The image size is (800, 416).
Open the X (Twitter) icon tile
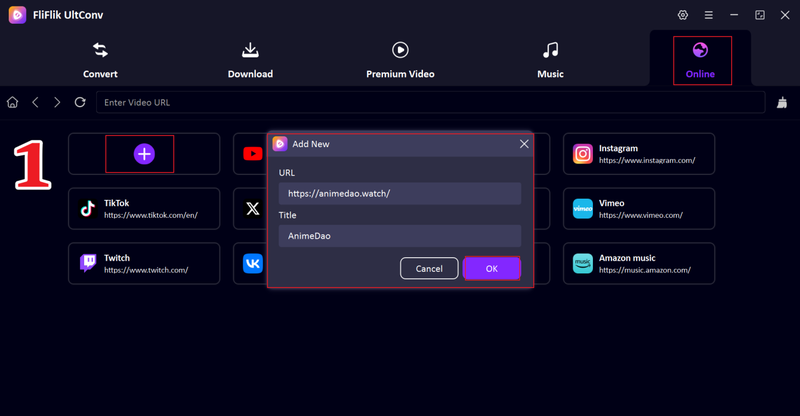[x=253, y=208]
